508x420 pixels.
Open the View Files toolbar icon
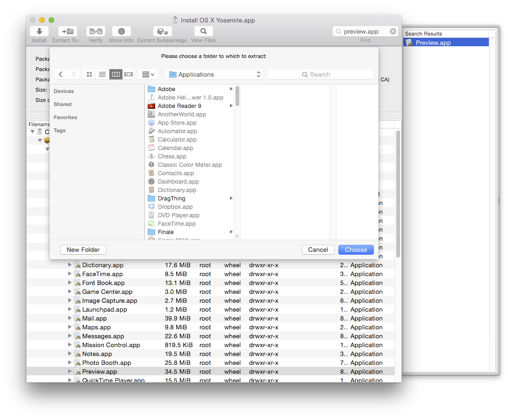pyautogui.click(x=203, y=31)
